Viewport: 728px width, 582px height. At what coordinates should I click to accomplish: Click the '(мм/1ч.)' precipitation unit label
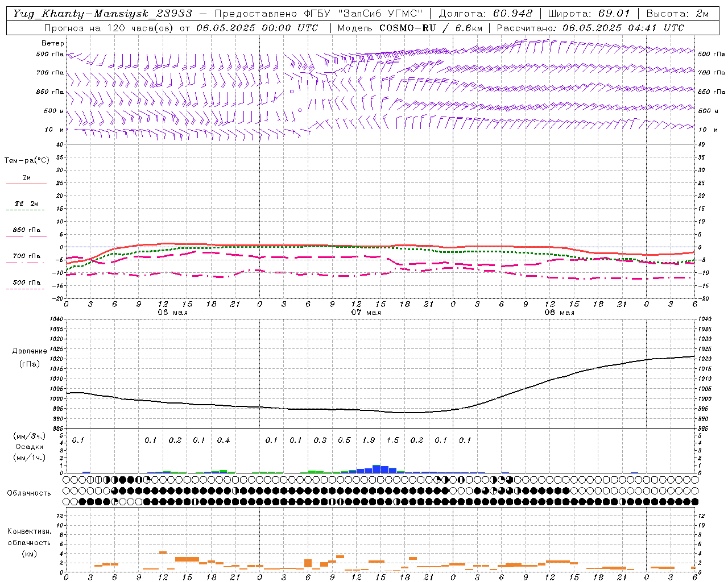[x=30, y=458]
